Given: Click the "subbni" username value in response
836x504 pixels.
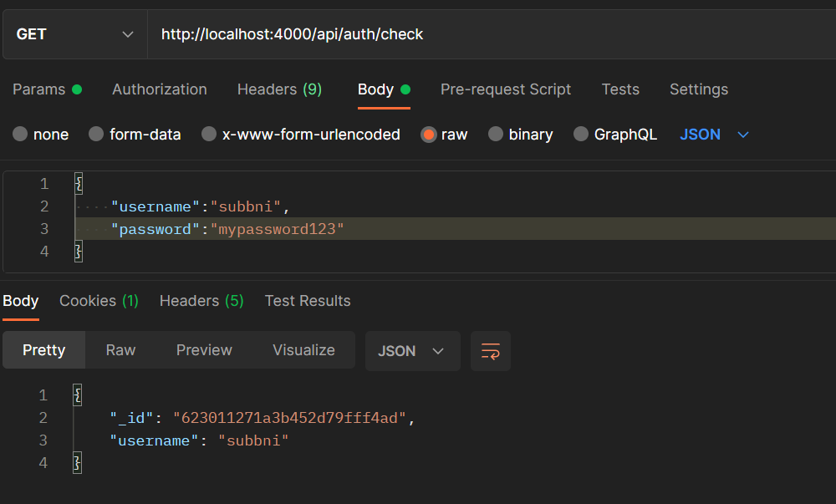Looking at the screenshot, I should (253, 440).
